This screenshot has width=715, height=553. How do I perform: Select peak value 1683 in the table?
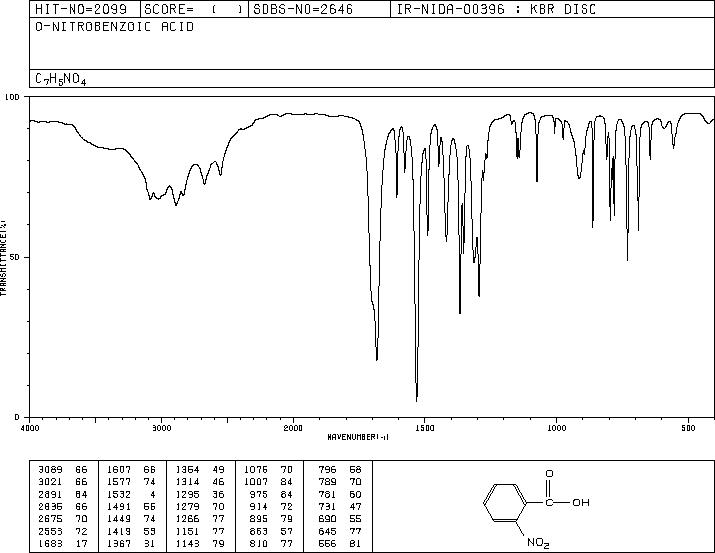click(x=50, y=544)
